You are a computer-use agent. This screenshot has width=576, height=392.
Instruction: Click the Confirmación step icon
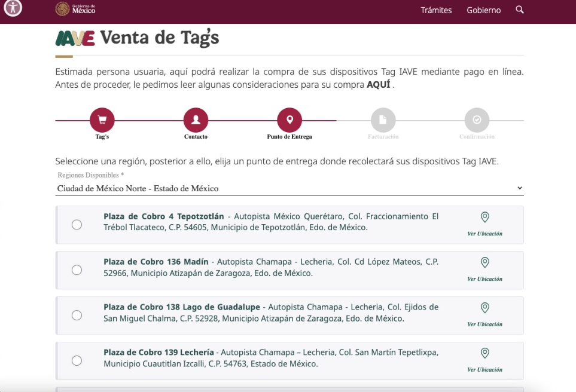tap(477, 120)
